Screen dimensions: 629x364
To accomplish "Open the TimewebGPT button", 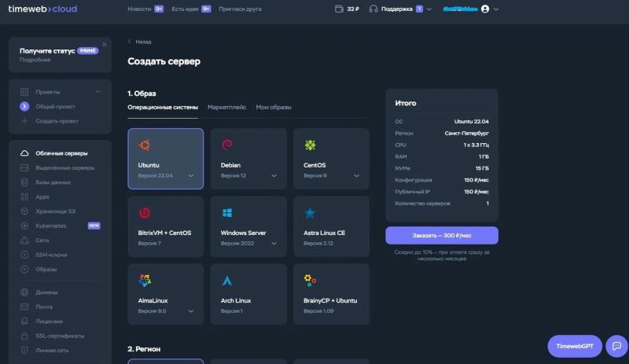I will pos(575,346).
